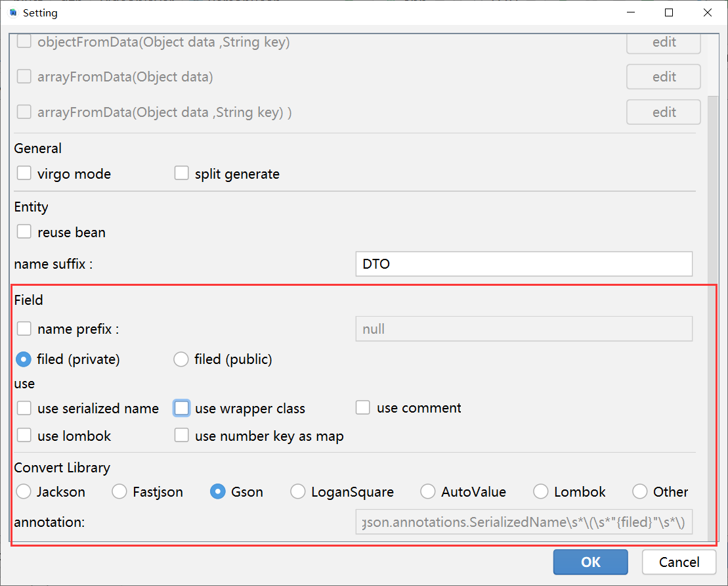This screenshot has width=728, height=586.
Task: Click the name prefix null field
Action: point(524,329)
